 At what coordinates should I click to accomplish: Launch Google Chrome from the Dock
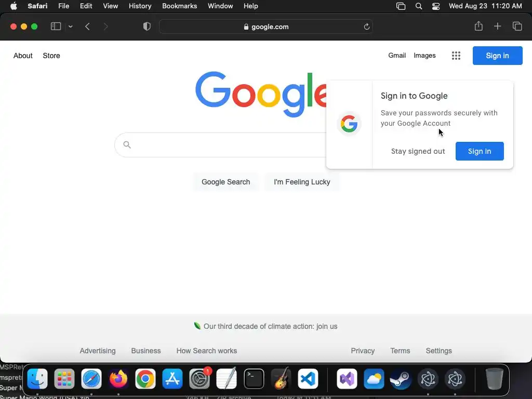coord(145,379)
